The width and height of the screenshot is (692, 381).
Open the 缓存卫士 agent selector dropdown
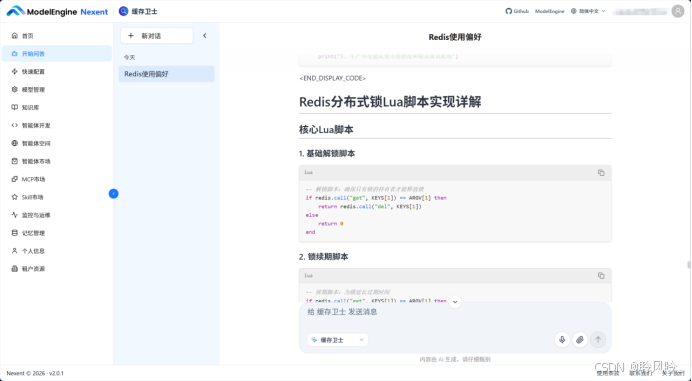click(338, 340)
